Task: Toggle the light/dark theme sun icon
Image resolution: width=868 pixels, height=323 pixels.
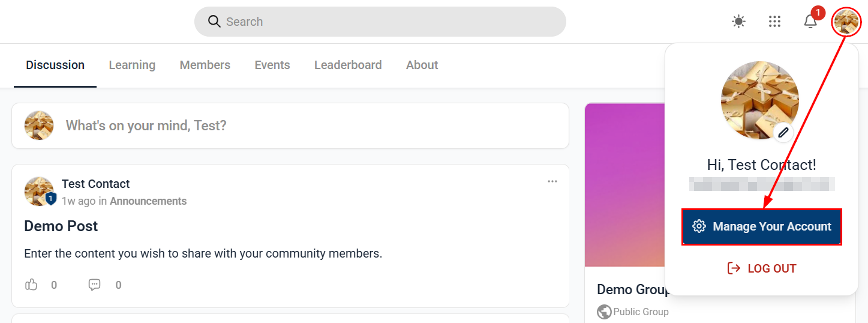Action: (x=738, y=22)
